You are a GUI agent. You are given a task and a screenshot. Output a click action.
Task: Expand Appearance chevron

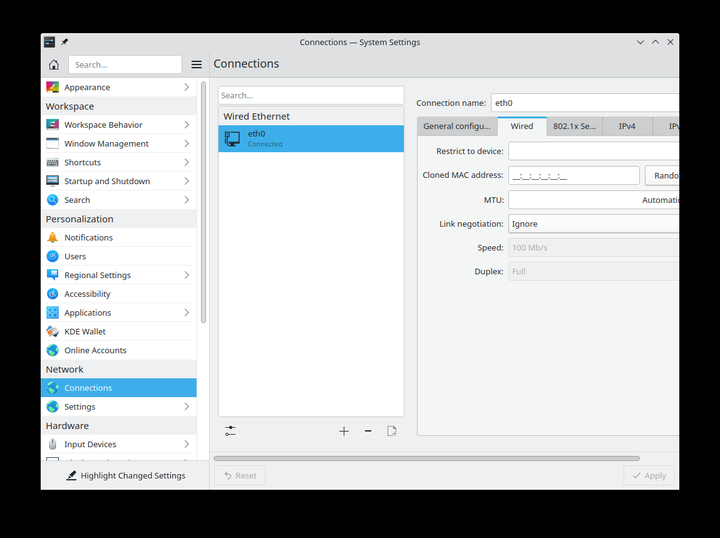click(x=186, y=87)
